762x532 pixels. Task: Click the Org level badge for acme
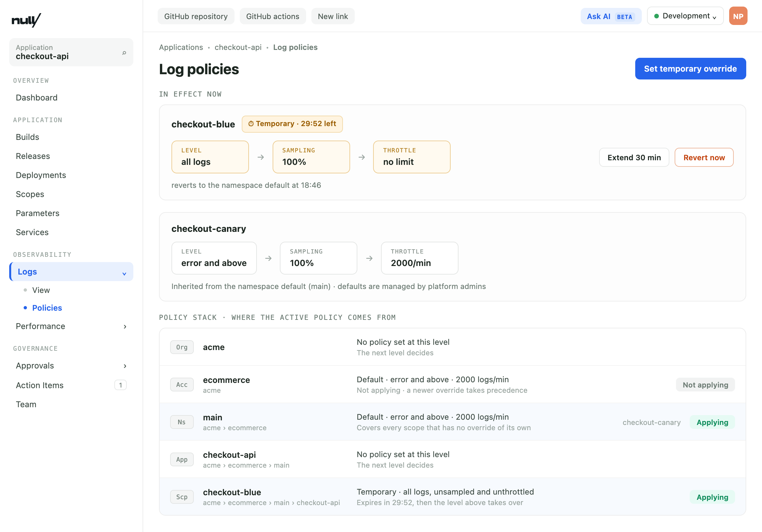click(x=182, y=347)
